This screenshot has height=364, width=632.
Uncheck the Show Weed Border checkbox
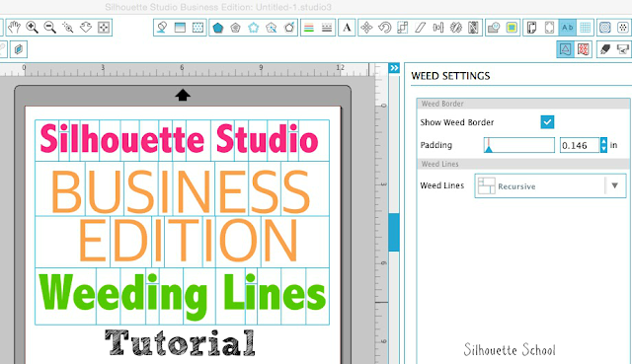[547, 122]
